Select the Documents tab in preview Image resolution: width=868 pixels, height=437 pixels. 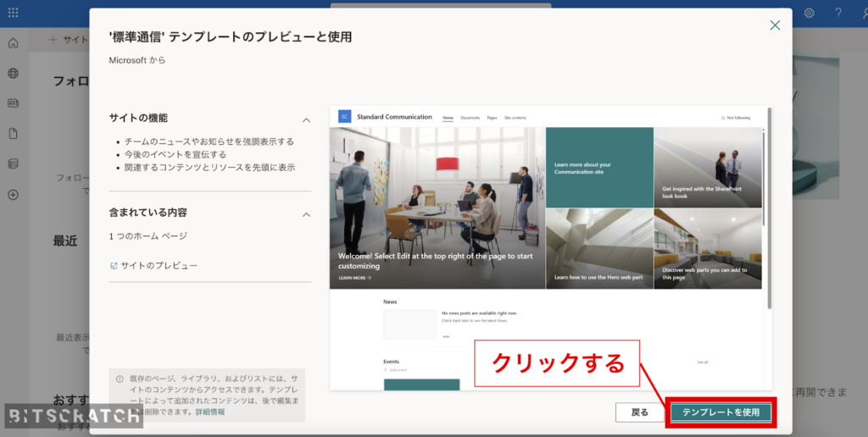coord(470,118)
